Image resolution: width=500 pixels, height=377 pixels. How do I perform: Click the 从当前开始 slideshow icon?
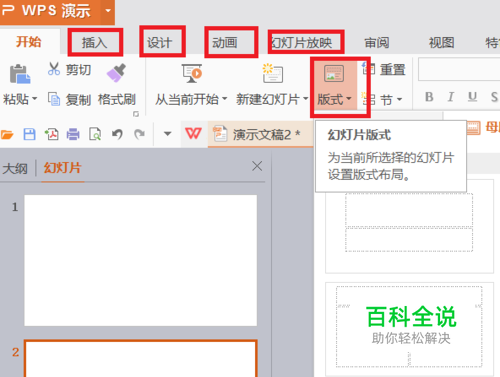(192, 74)
